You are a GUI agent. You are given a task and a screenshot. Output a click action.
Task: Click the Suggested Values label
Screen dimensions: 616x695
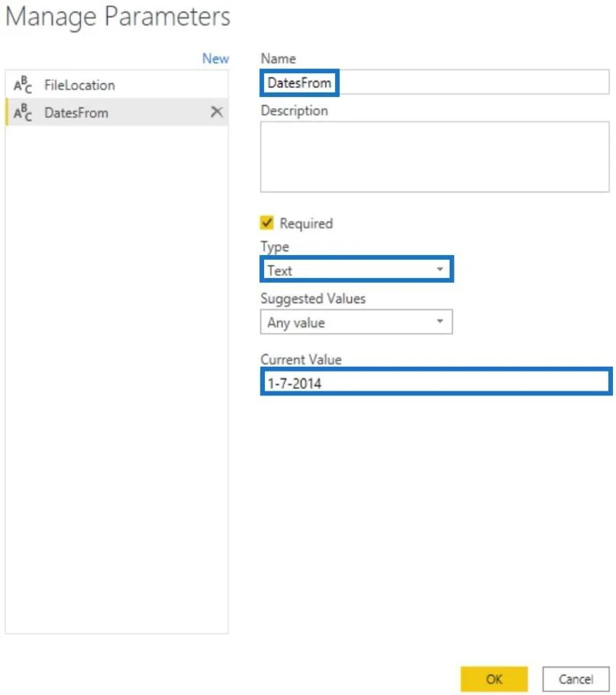click(x=313, y=299)
